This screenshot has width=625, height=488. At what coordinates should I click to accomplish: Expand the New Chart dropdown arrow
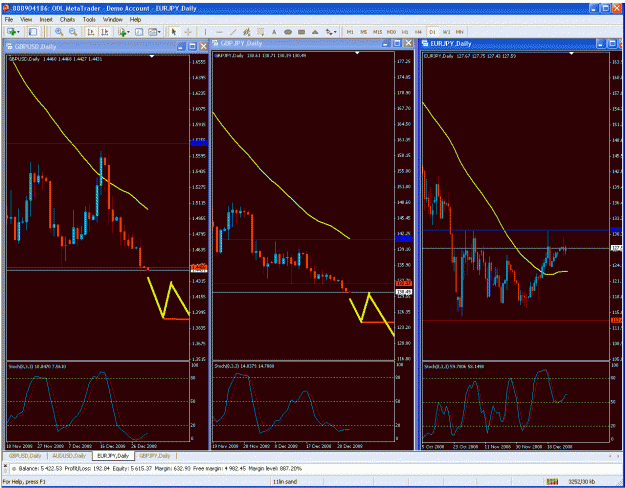pyautogui.click(x=18, y=32)
